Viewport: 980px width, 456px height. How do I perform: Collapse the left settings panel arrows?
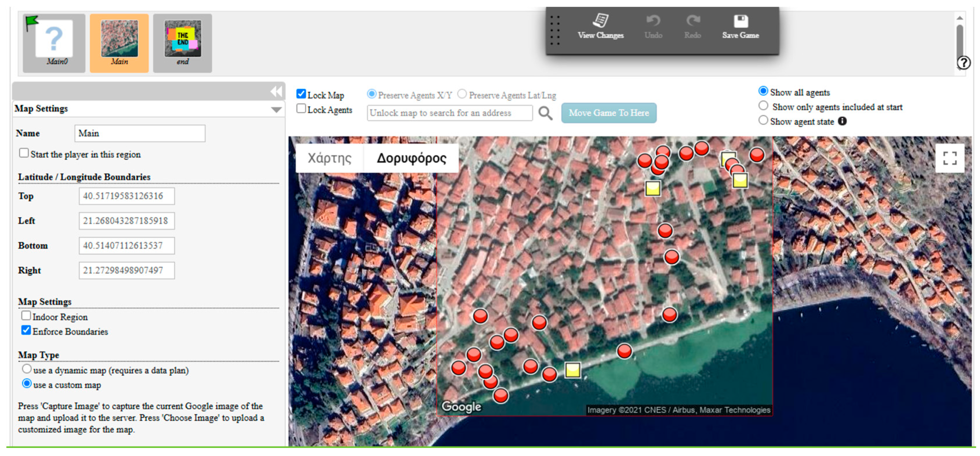point(276,92)
